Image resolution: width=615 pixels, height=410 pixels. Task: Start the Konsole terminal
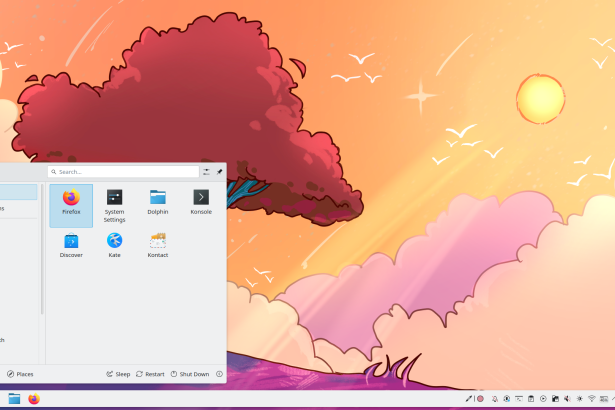click(201, 203)
